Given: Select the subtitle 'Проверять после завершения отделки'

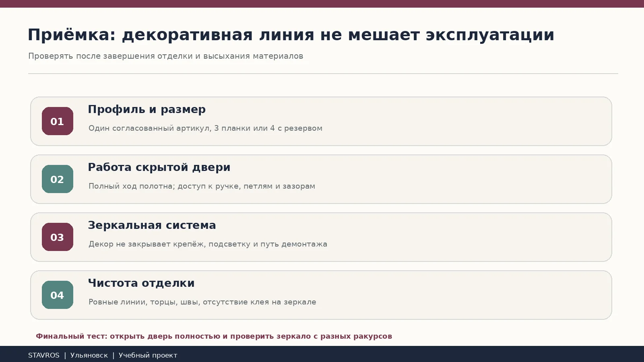Looking at the screenshot, I should pos(110,56).
